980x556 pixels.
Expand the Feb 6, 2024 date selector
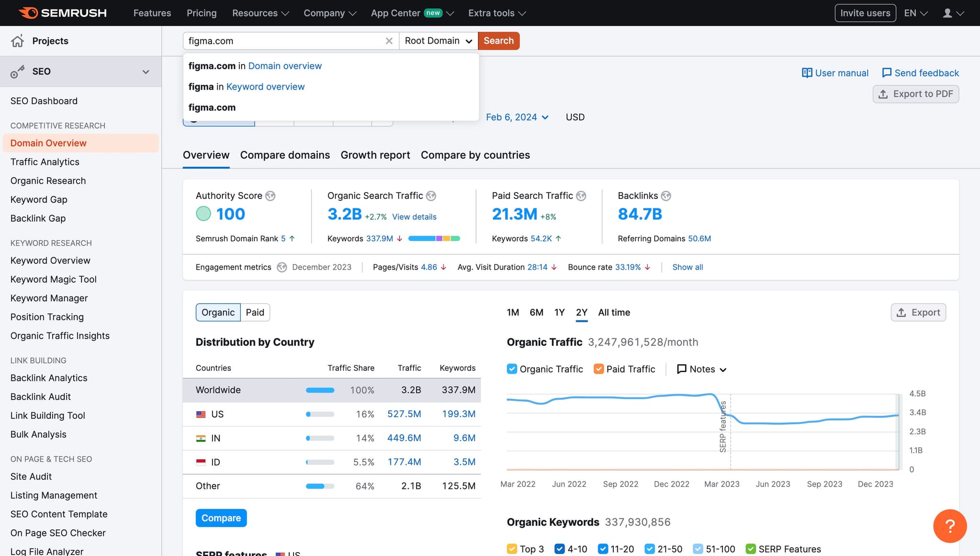(x=517, y=117)
